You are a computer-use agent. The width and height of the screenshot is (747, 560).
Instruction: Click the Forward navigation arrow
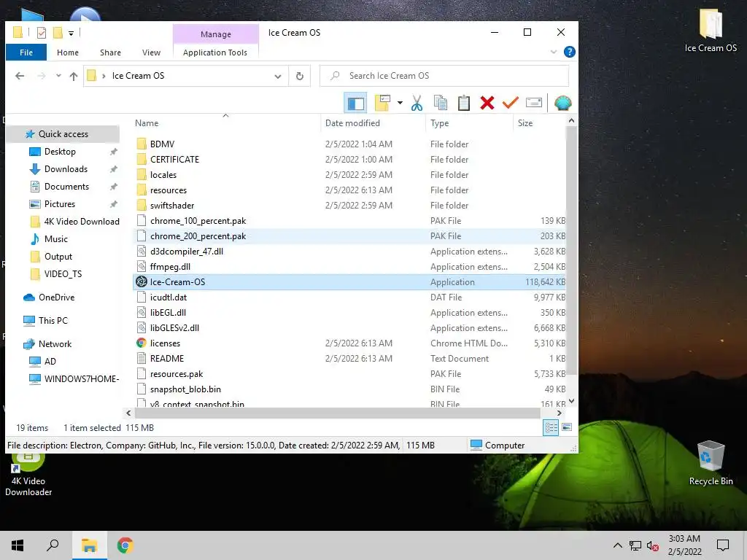[x=42, y=76]
